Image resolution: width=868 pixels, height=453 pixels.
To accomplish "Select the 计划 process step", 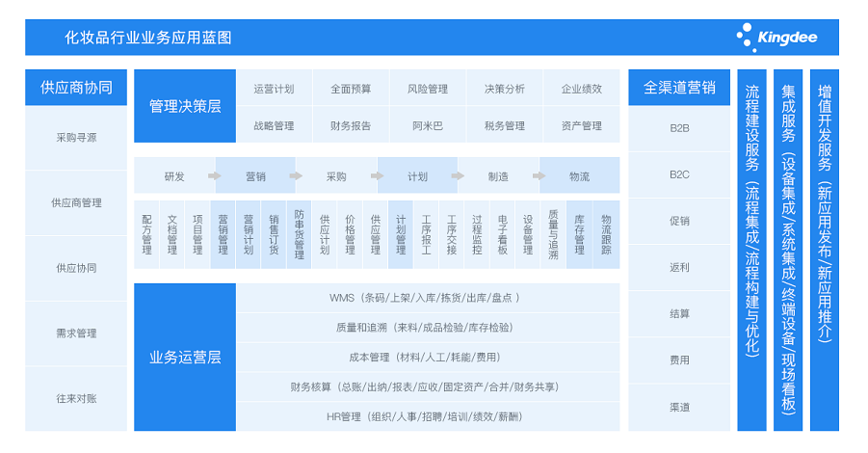I will click(x=417, y=176).
